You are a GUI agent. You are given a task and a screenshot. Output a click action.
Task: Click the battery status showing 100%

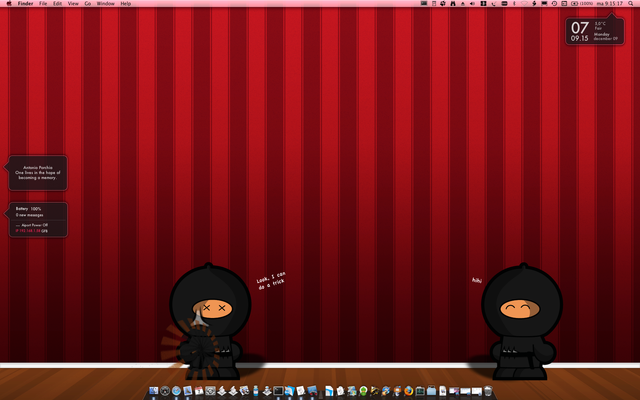point(582,4)
